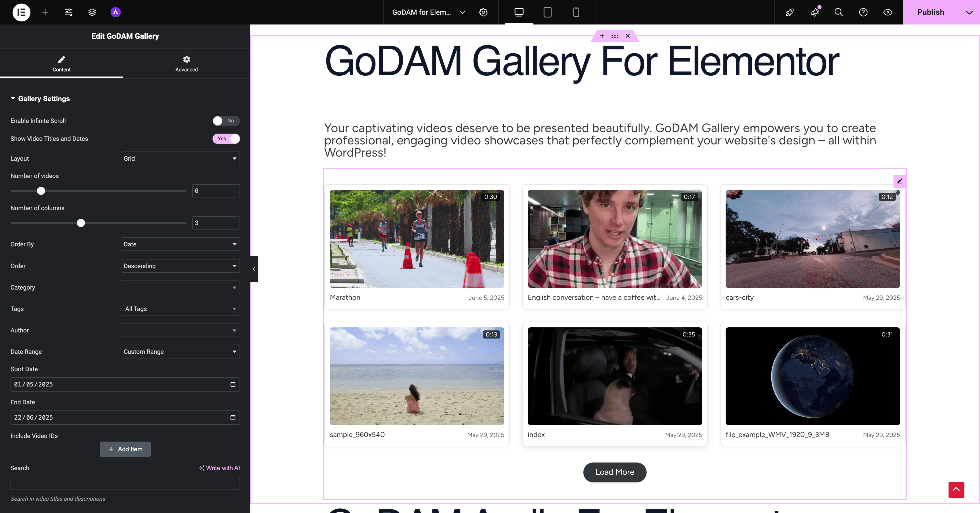
Task: Open the Order By dropdown
Action: pos(180,244)
